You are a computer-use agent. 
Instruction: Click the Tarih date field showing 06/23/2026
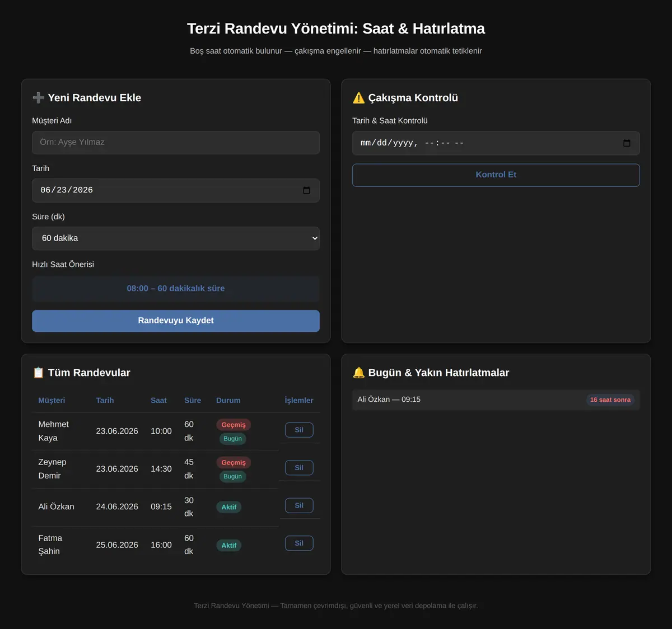click(176, 190)
